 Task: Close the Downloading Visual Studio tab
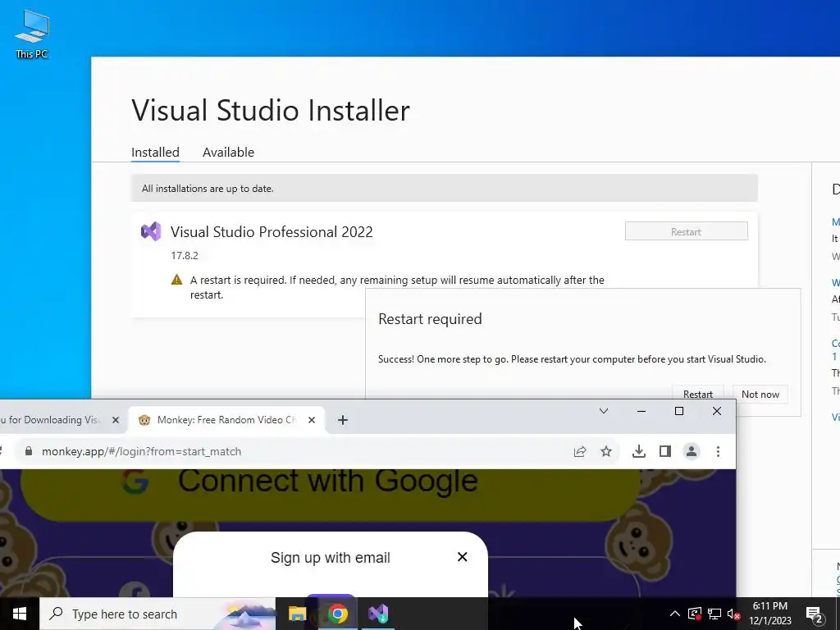click(x=115, y=420)
